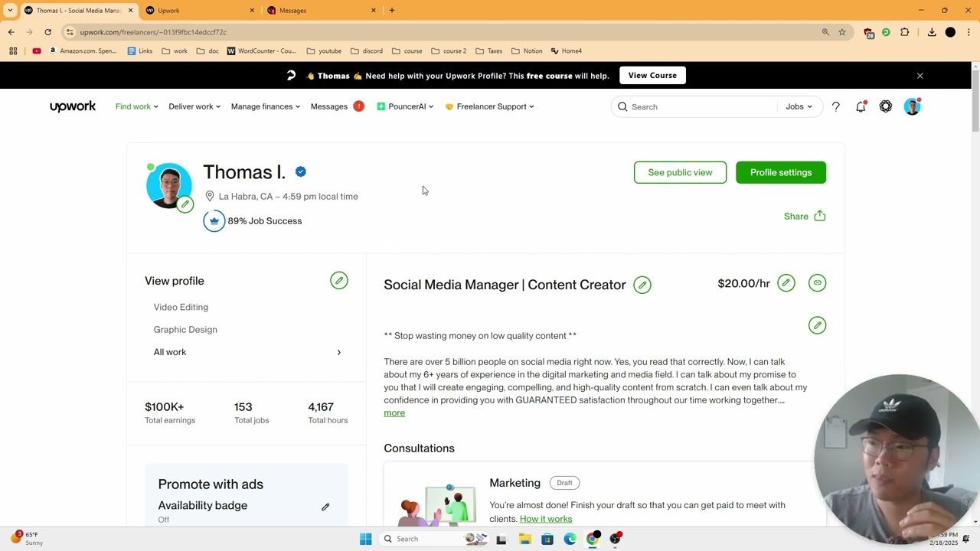Copy the profile link icon

(x=817, y=283)
